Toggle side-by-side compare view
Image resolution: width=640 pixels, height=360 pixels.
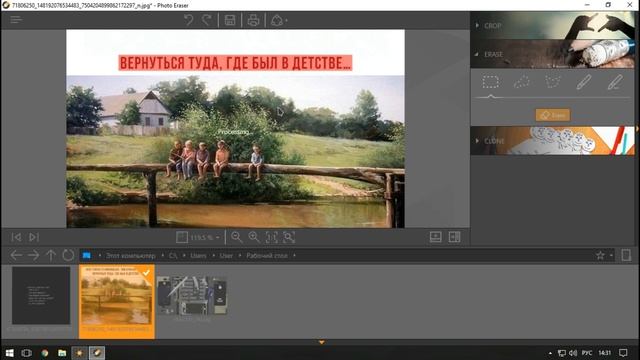[454, 237]
